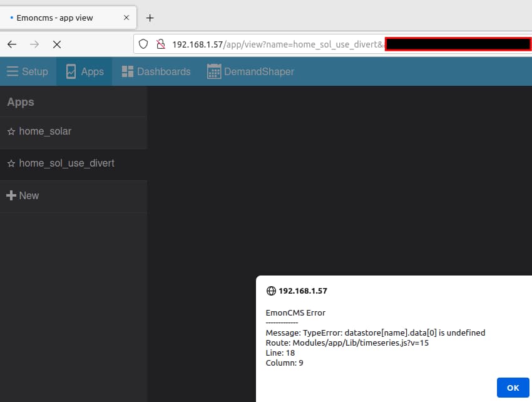Click the Apps phone-chart icon

click(71, 71)
